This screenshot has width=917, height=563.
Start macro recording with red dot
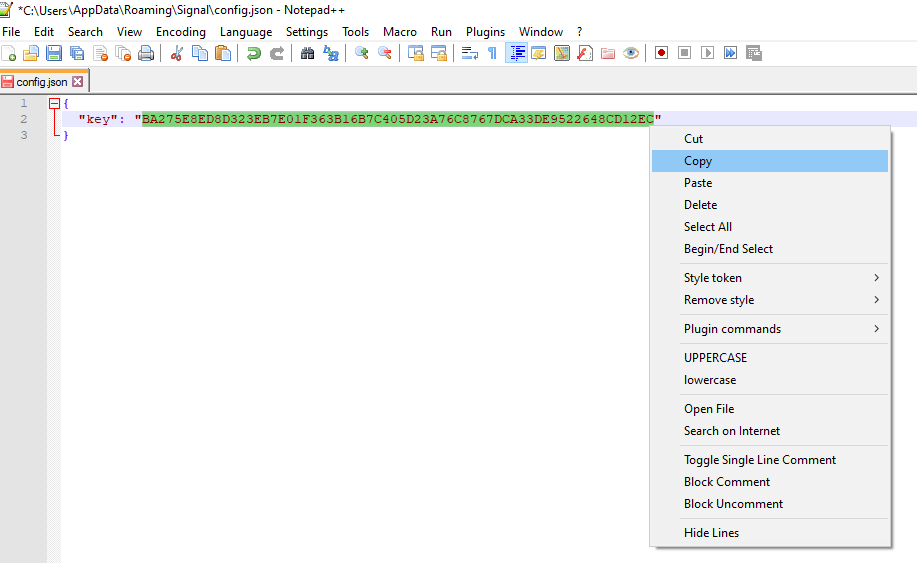pos(661,53)
